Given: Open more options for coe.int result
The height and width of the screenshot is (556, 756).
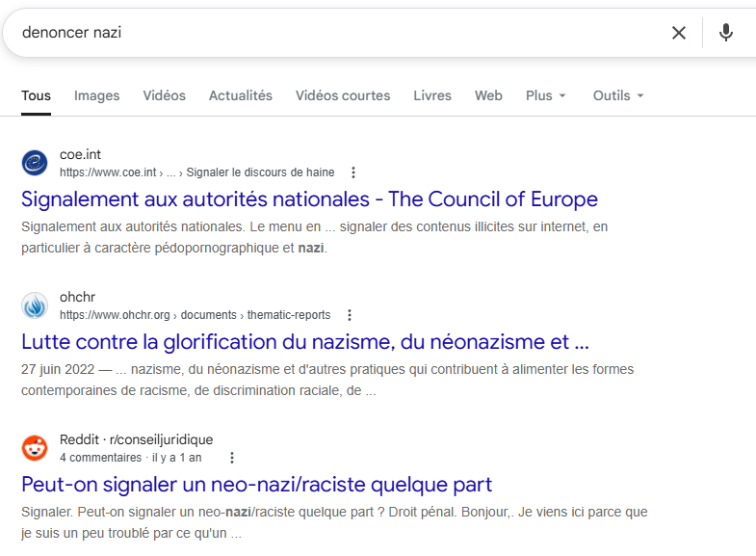Looking at the screenshot, I should [353, 172].
